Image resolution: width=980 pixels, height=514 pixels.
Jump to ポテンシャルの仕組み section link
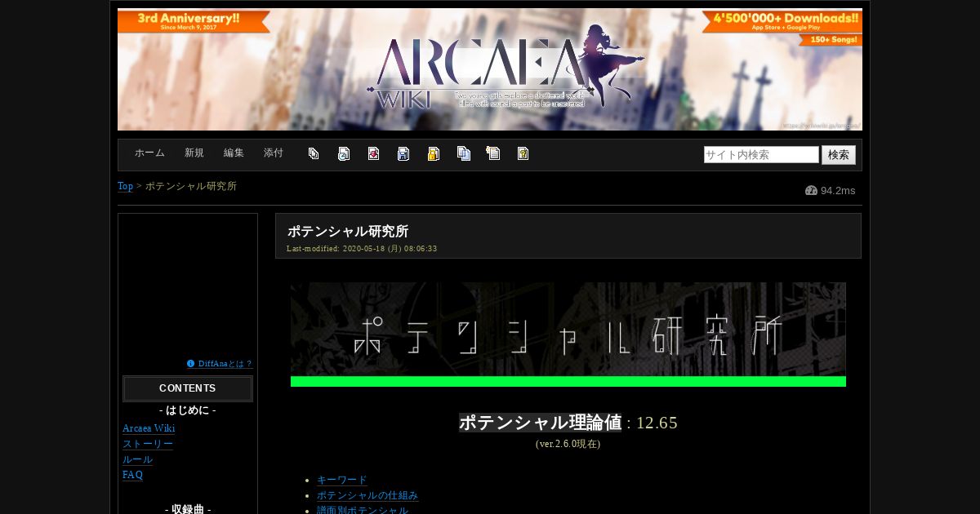367,496
